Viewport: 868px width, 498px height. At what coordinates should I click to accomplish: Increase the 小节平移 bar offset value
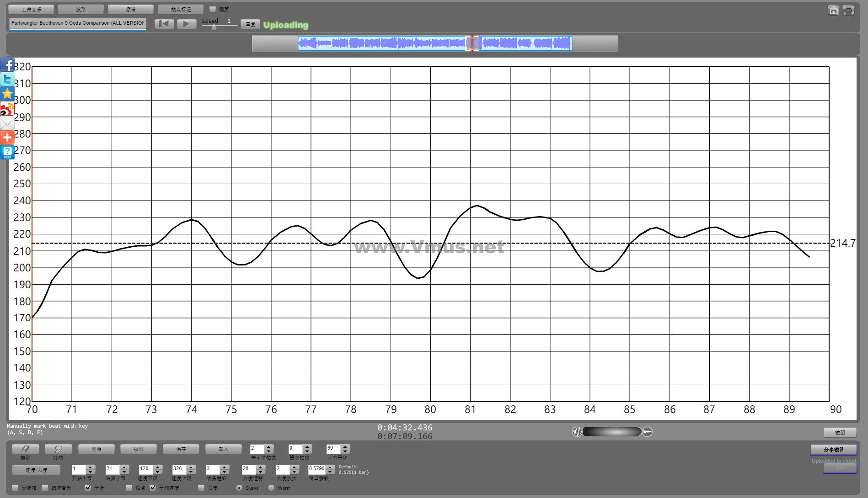(x=345, y=446)
